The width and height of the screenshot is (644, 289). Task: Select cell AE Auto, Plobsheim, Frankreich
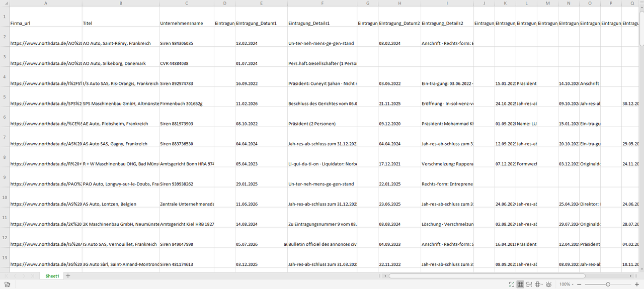coord(121,117)
